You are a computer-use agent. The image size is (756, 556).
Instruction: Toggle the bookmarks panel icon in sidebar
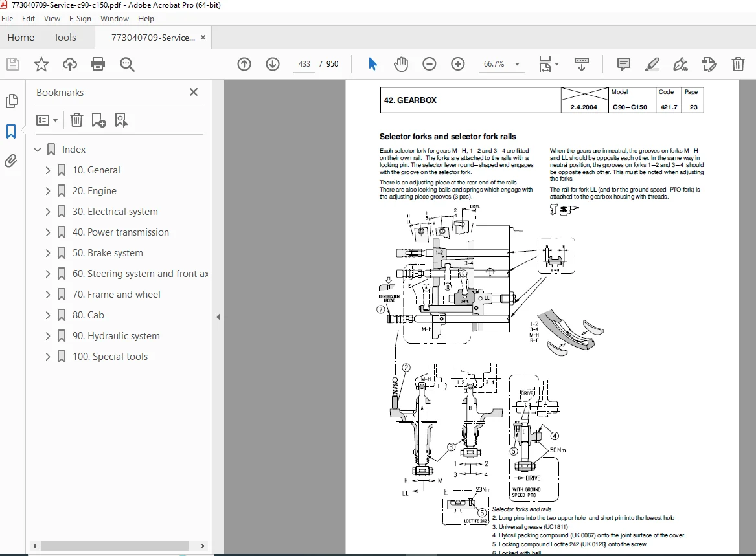coord(11,131)
